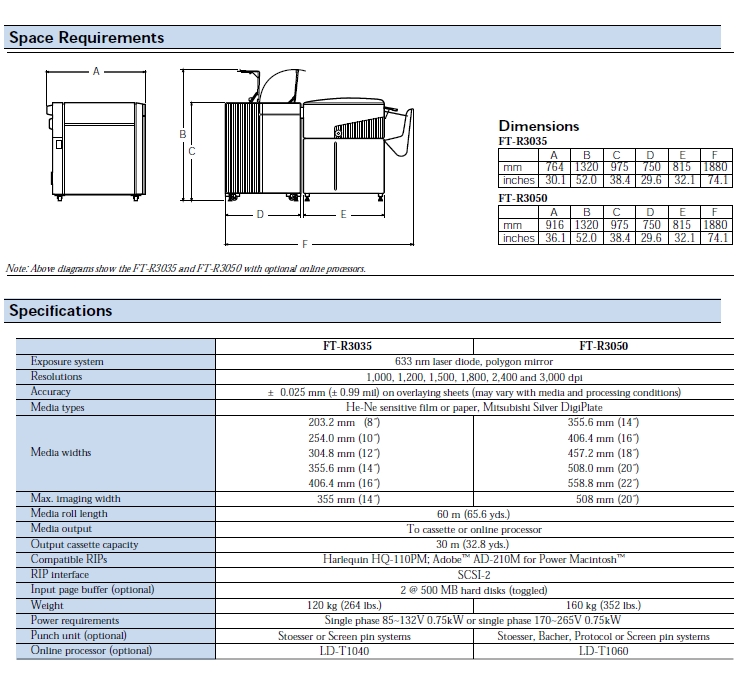This screenshot has width=741, height=700.
Task: Click FT-R3035 column header in specifications table
Action: coord(345,346)
